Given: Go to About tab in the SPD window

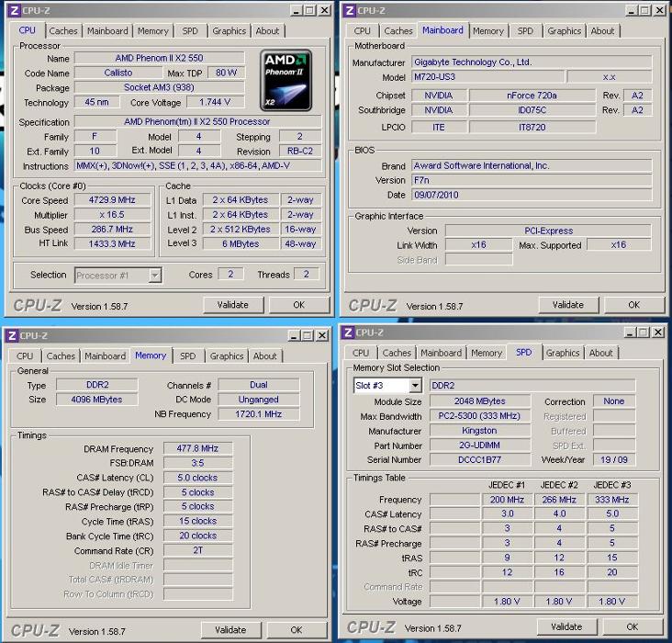Looking at the screenshot, I should pos(601,353).
